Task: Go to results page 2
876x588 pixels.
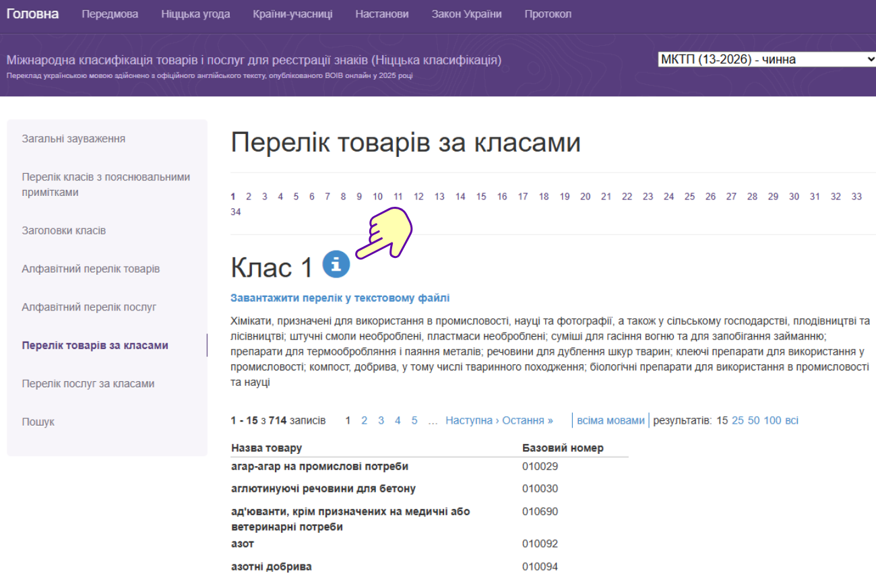Action: click(365, 420)
